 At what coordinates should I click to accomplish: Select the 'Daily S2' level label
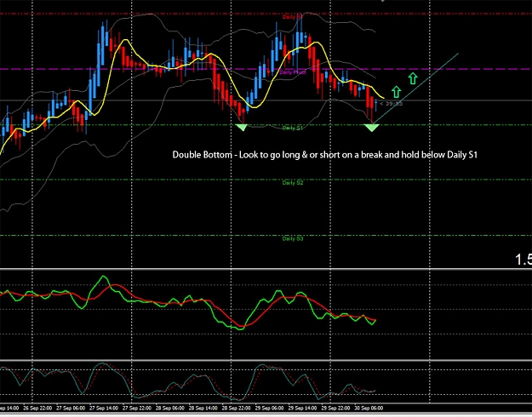[x=293, y=183]
